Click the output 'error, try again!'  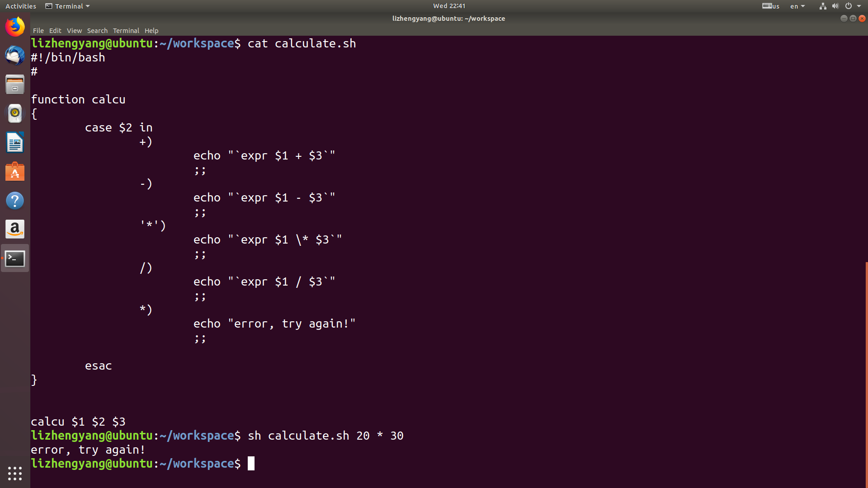(x=88, y=450)
